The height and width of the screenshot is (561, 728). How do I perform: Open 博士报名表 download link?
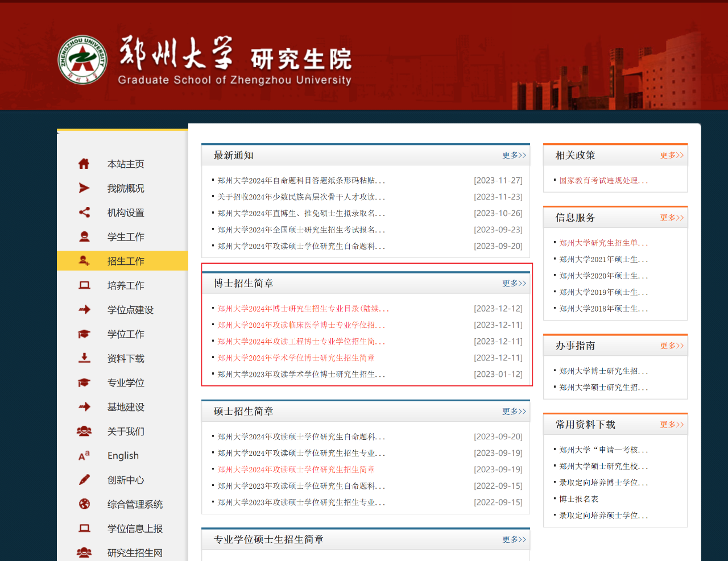(x=578, y=499)
